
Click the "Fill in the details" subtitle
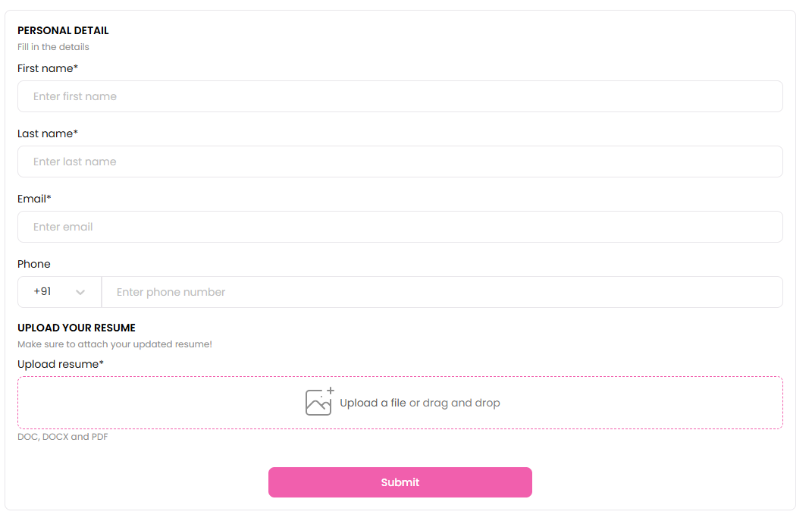(53, 47)
